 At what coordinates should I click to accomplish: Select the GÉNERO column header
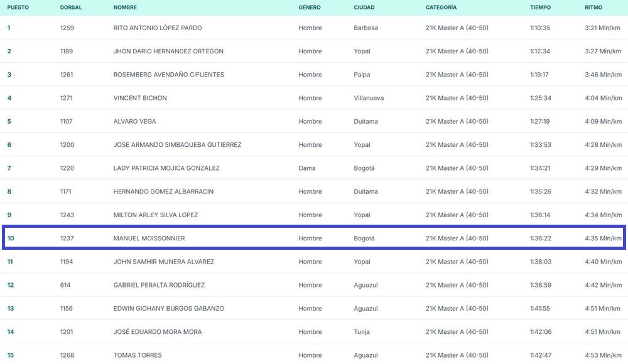tap(310, 8)
